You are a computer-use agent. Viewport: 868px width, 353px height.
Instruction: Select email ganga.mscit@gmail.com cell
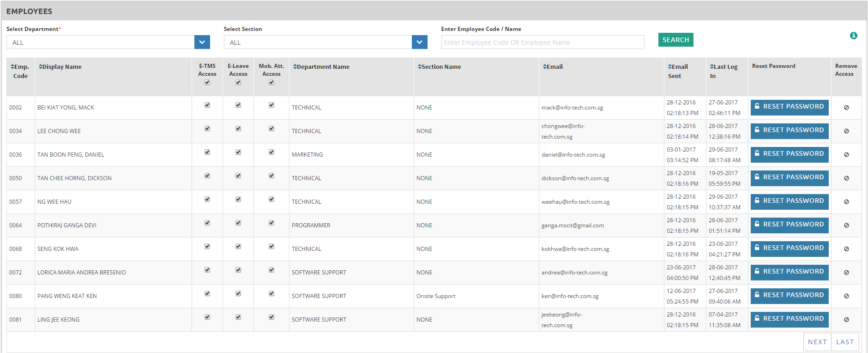coord(601,225)
